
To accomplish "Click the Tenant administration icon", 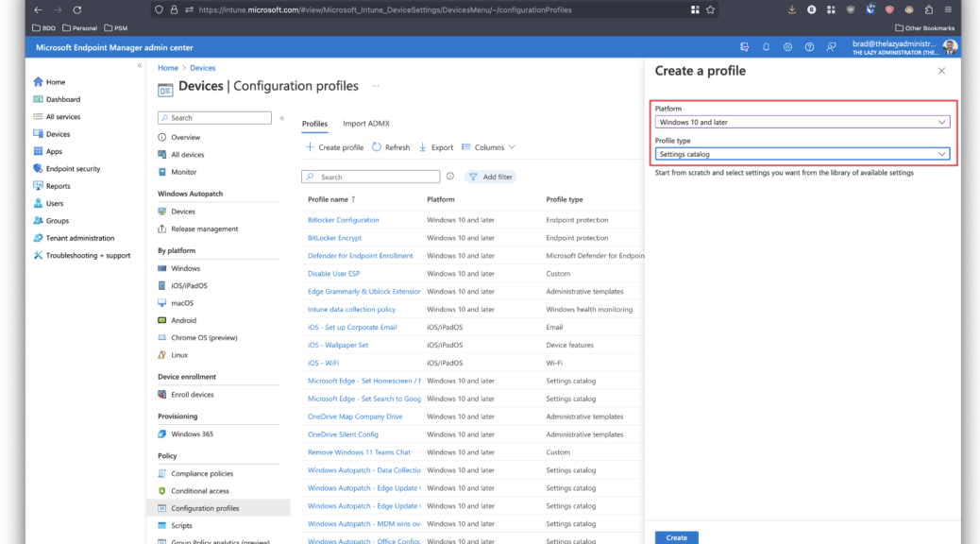I will coord(38,238).
